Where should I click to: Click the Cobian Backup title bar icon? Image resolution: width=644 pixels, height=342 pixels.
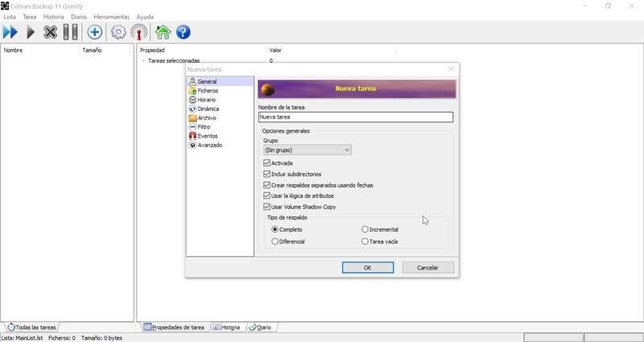[x=5, y=6]
